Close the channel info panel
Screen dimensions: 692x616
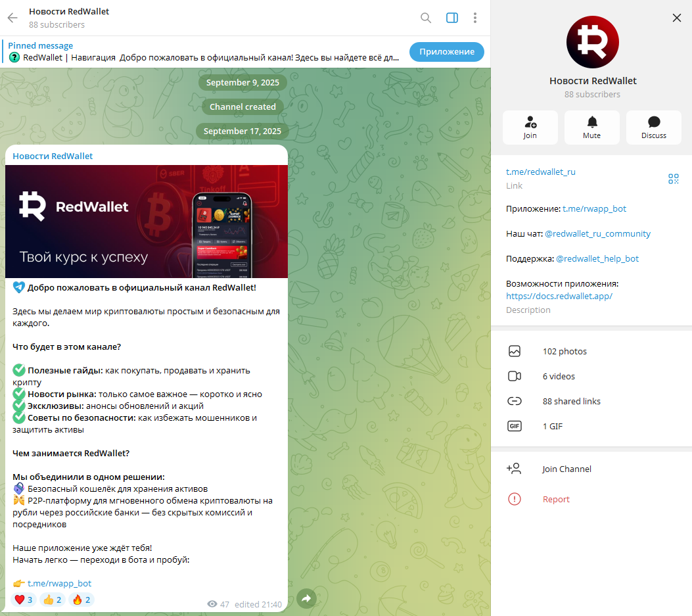tap(676, 18)
